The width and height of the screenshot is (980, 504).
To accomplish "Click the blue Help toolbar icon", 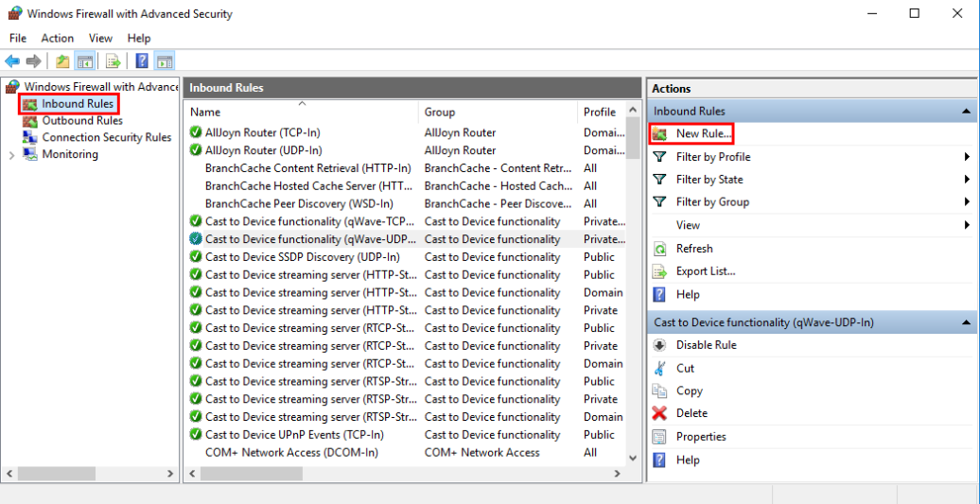I will 142,61.
